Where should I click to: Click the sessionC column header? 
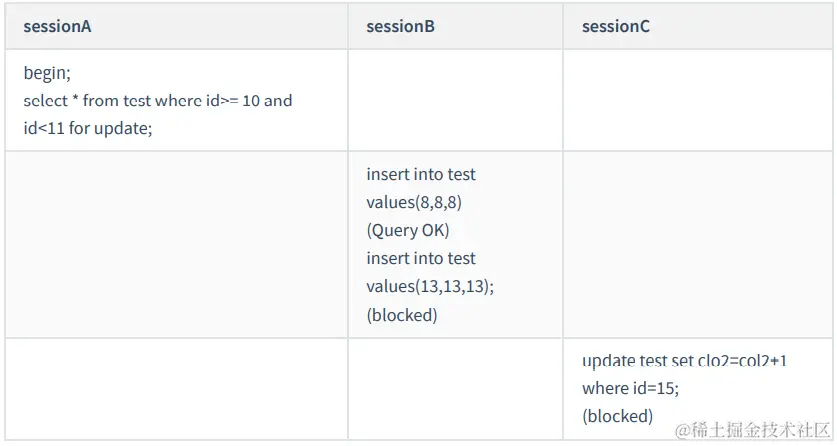click(x=615, y=27)
